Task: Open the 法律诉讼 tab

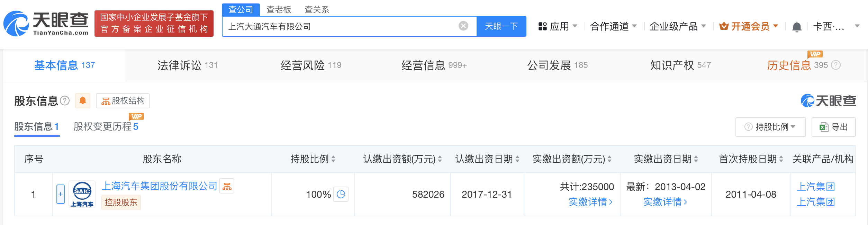Action: click(x=188, y=65)
